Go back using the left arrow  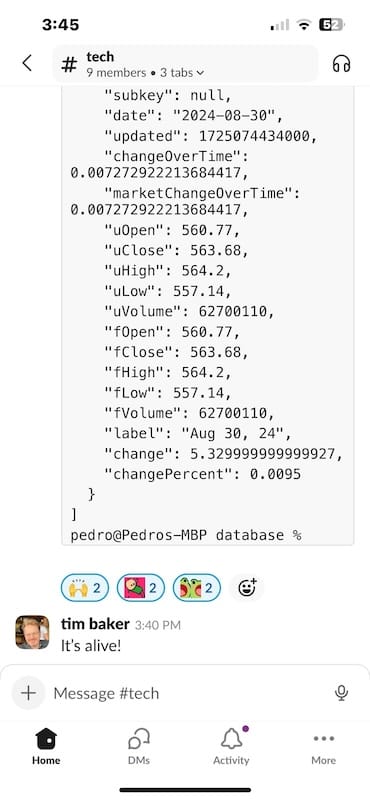[27, 64]
